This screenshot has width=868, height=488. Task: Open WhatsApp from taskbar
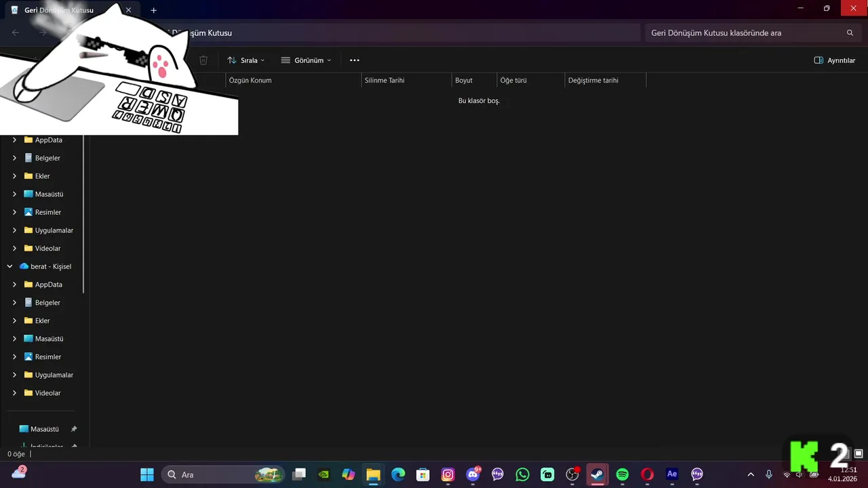point(522,474)
